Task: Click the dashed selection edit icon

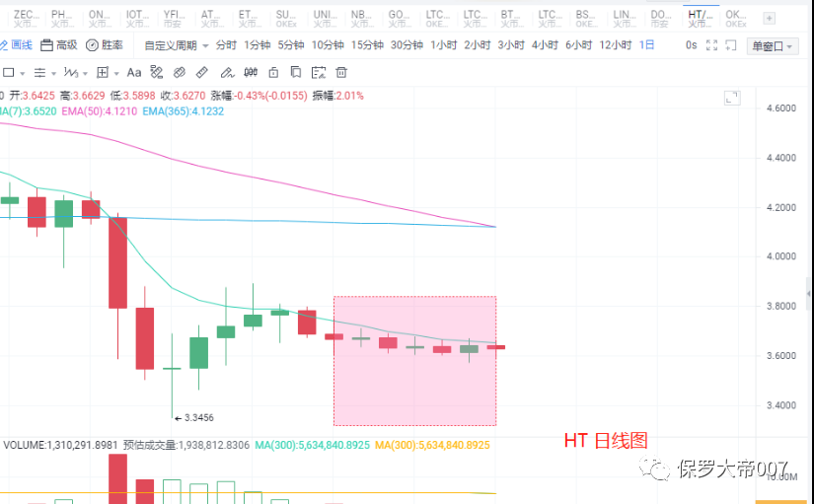Action: pos(319,73)
